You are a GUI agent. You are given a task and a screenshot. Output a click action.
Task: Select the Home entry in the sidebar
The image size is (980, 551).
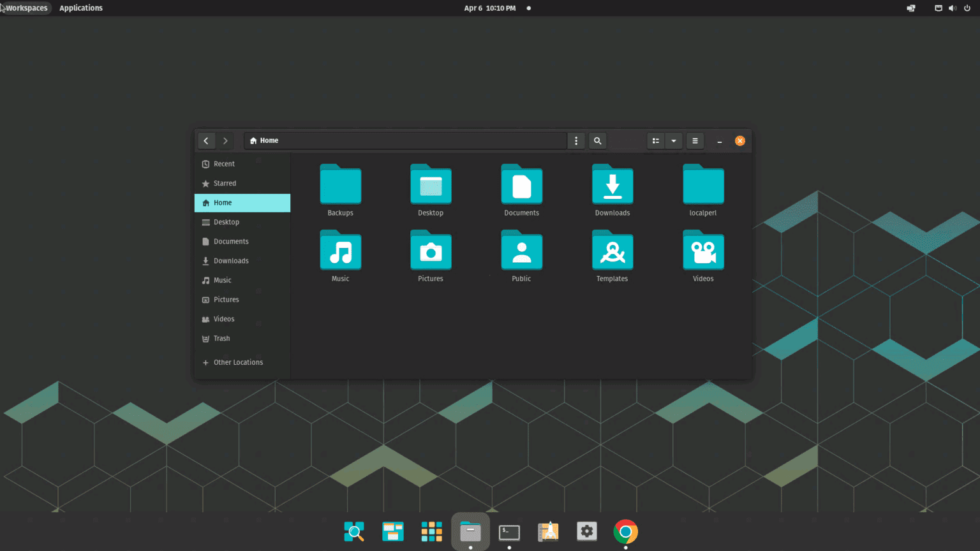pos(223,202)
